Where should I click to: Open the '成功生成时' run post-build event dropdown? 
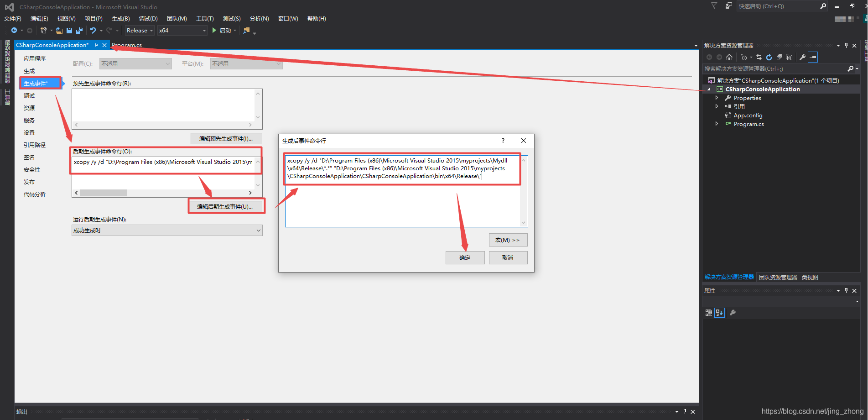[x=167, y=231]
